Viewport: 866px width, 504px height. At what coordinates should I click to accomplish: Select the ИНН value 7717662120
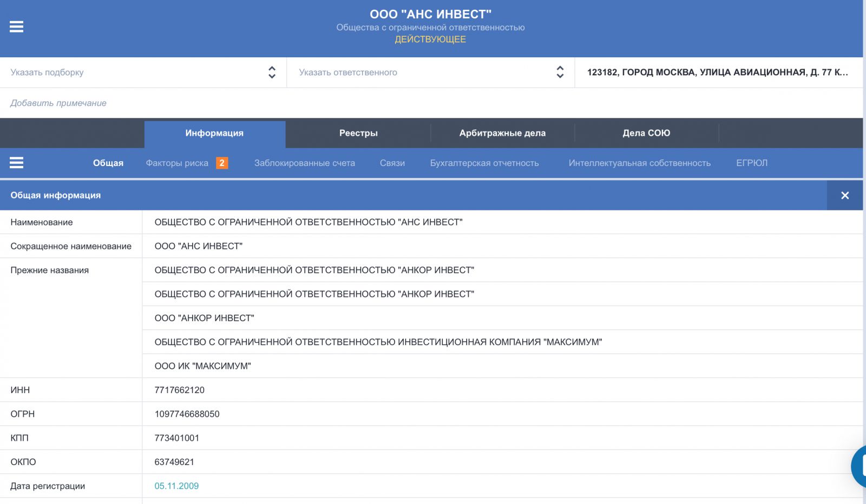(x=179, y=390)
